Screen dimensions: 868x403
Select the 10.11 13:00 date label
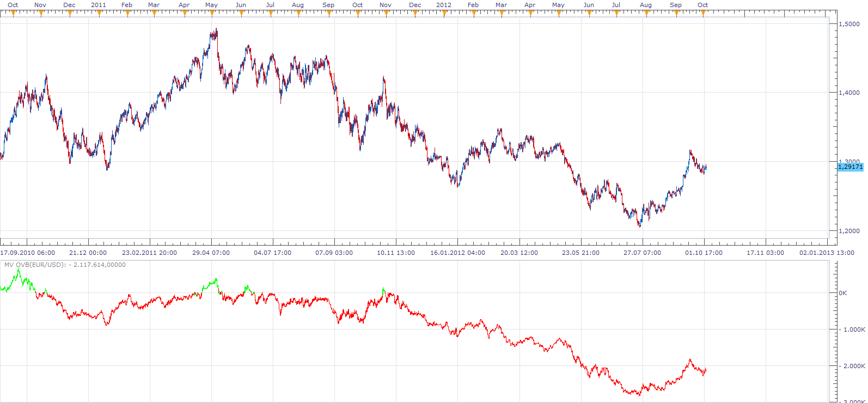pos(396,253)
